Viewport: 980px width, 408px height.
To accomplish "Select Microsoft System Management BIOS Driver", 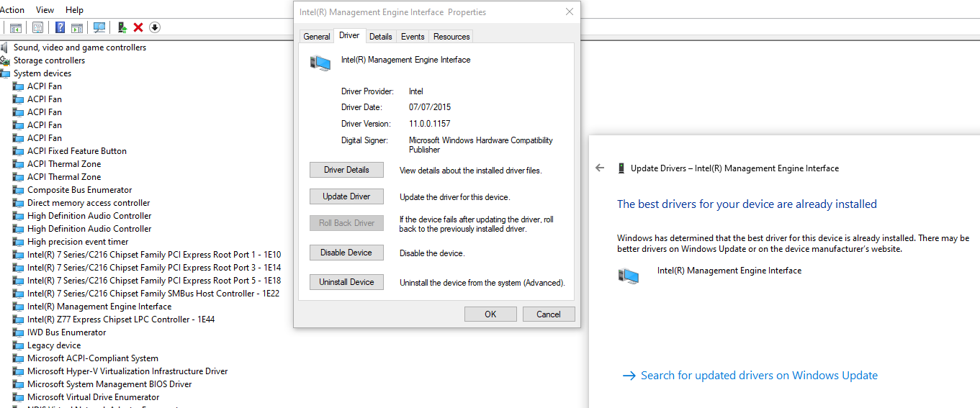I will [x=109, y=384].
